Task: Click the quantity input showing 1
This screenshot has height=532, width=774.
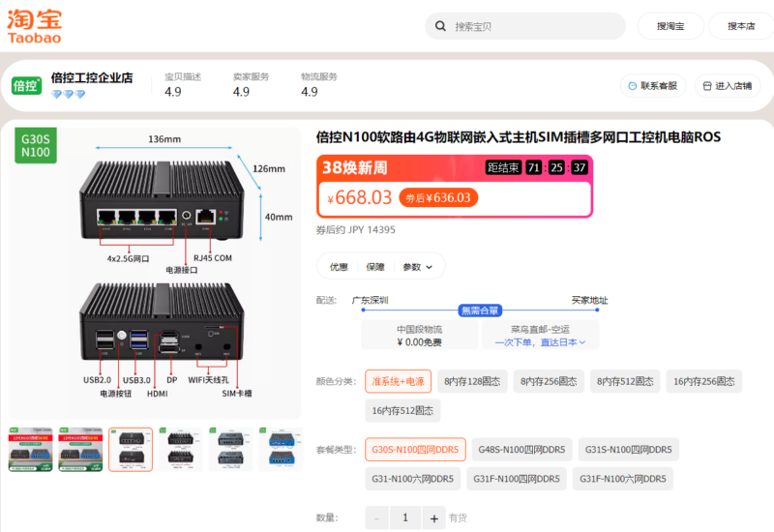Action: pos(405,518)
